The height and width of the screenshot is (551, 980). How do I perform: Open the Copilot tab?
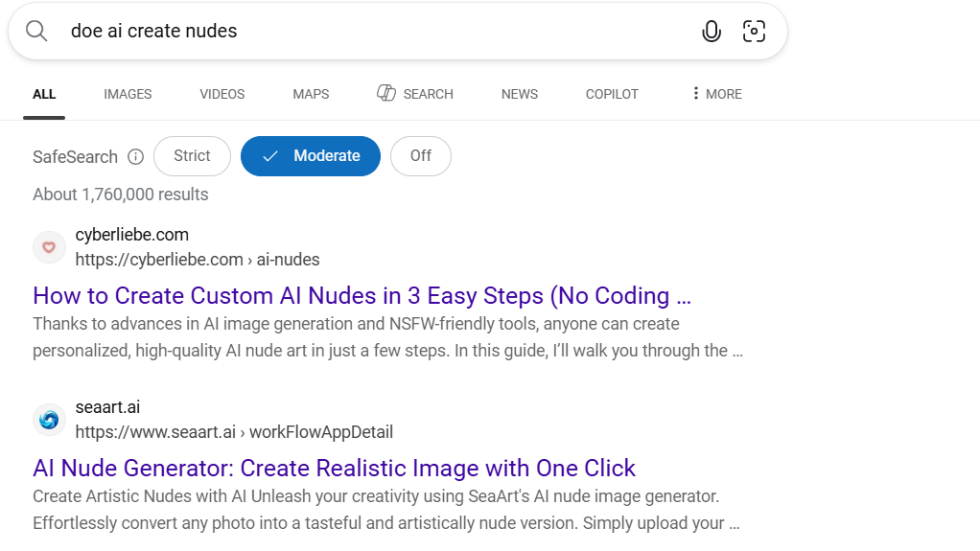pyautogui.click(x=612, y=94)
